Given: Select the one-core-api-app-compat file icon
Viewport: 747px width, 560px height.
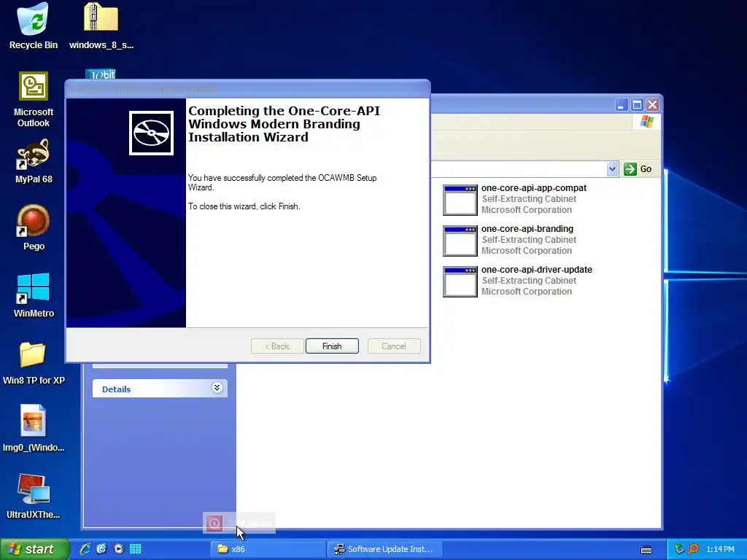Looking at the screenshot, I should pos(460,200).
